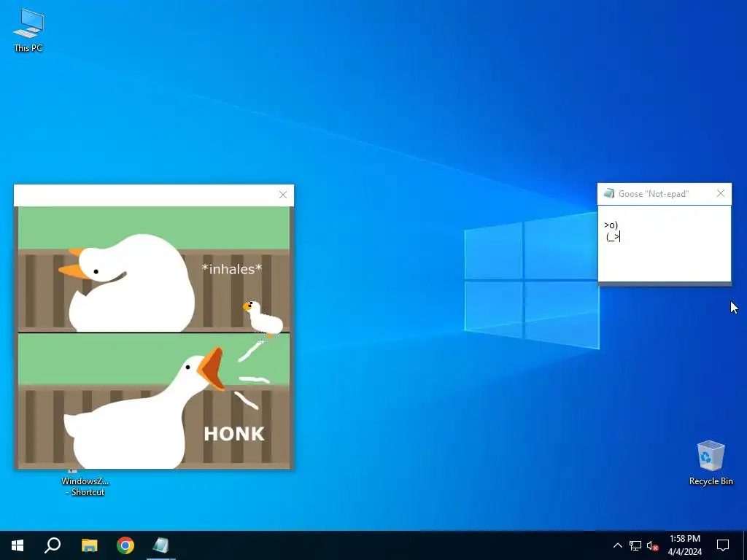
Task: Select the Recycle Bin desktop icon
Action: coord(711,462)
